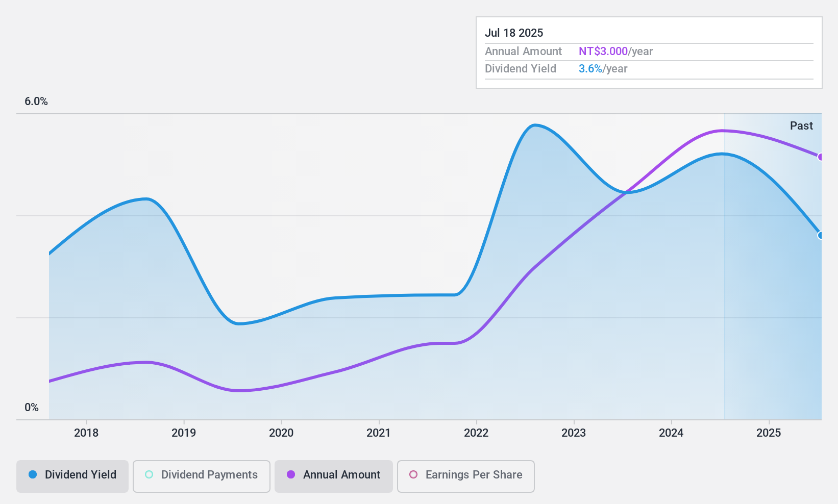
Task: Click the 2018 x-axis label
Action: 86,433
